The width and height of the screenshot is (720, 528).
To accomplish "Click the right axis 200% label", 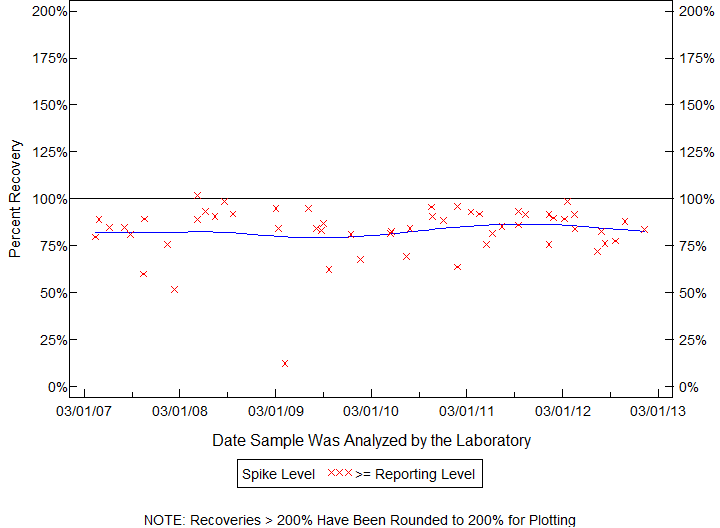I will coord(697,11).
